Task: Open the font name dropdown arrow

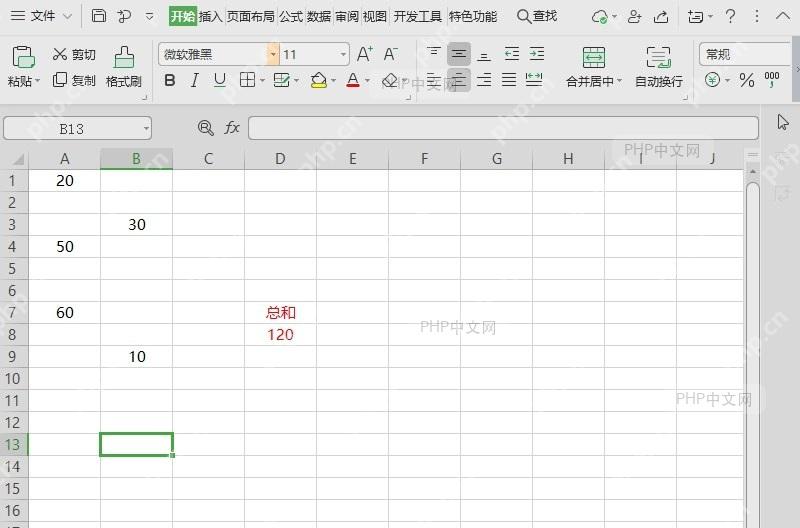Action: [x=273, y=54]
